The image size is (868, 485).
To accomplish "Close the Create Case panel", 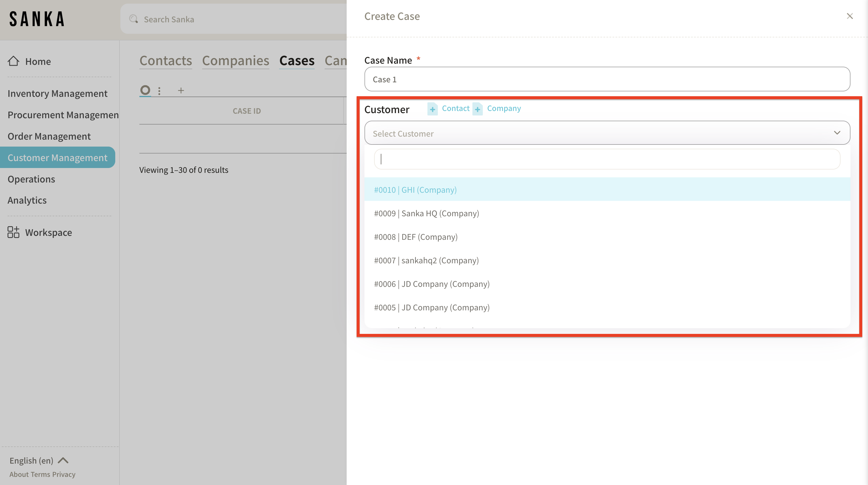I will click(850, 16).
